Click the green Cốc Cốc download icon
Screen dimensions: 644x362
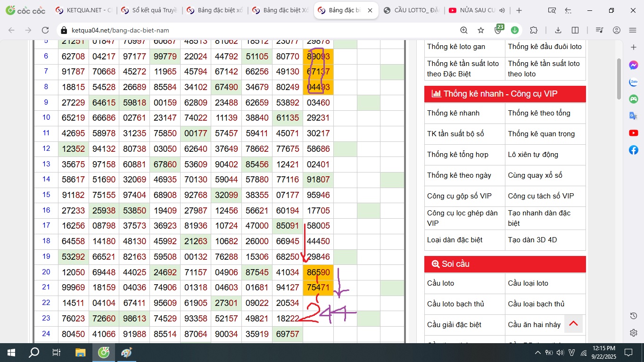pyautogui.click(x=515, y=30)
